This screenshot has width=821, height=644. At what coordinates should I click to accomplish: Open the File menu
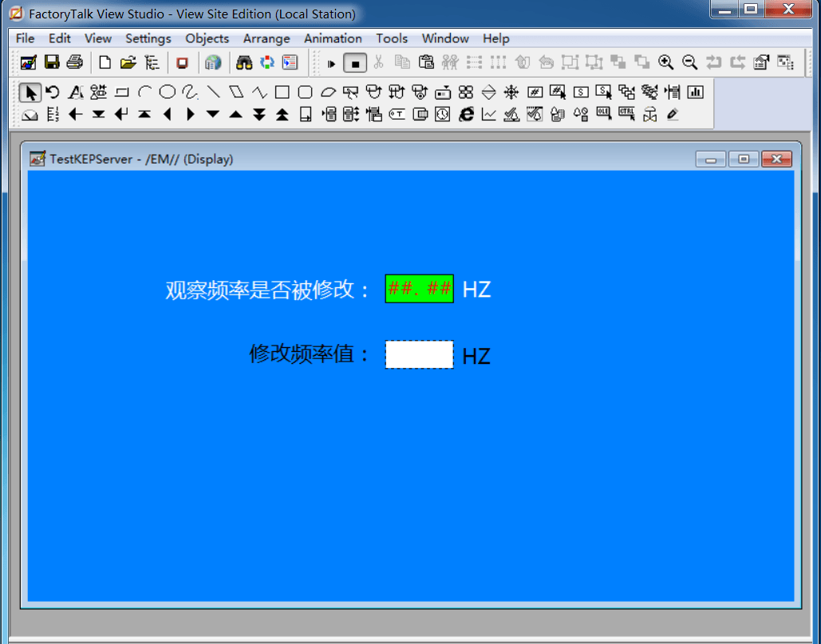click(x=25, y=39)
